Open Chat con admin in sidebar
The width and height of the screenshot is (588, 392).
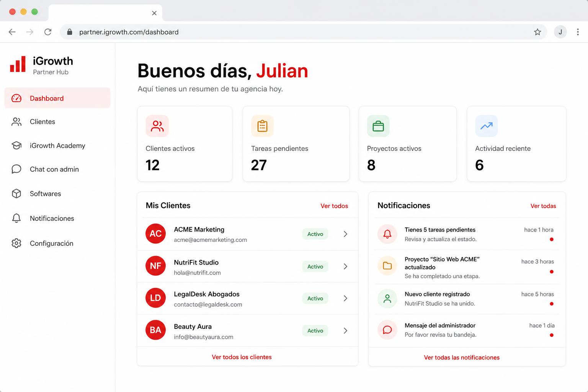pos(57,169)
